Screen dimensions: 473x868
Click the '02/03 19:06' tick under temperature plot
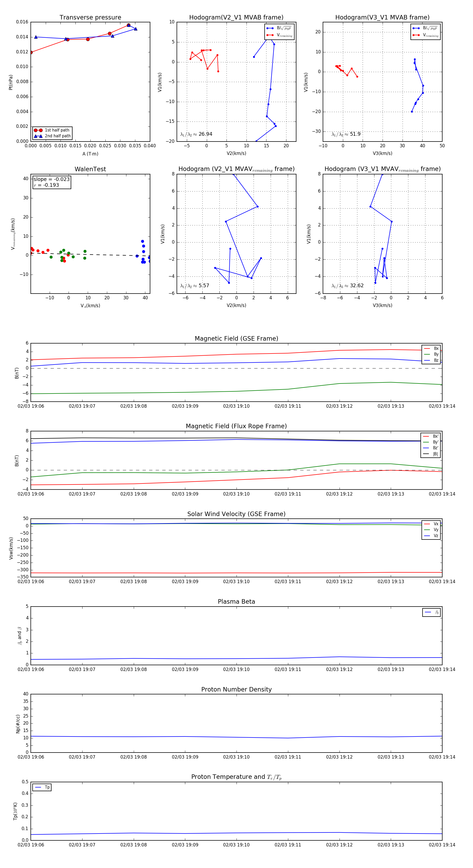[x=31, y=845]
